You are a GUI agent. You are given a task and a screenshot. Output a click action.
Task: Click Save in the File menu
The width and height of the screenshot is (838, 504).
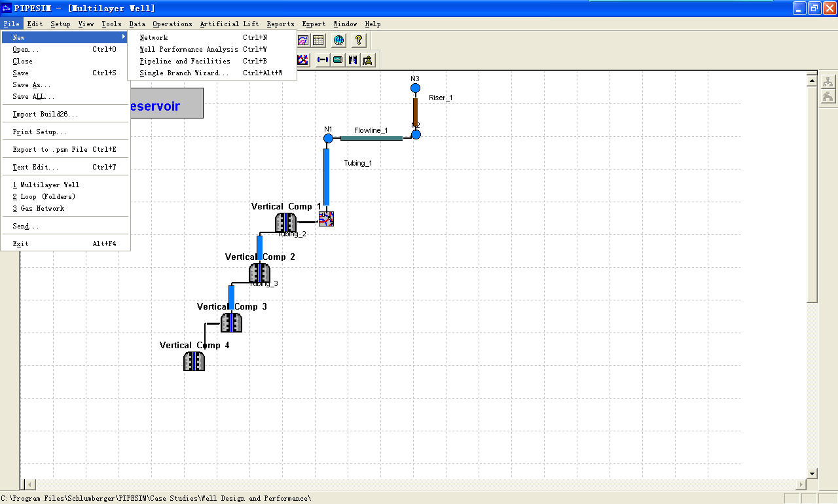[65, 73]
